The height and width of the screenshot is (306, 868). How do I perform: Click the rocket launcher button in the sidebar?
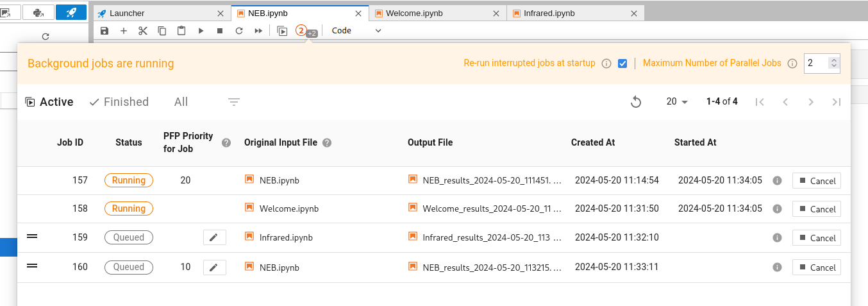click(x=71, y=12)
